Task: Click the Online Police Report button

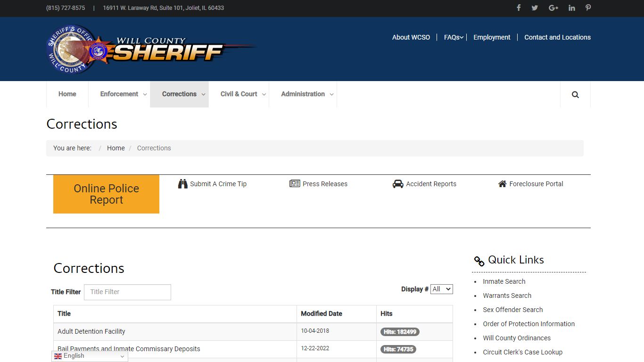Action: tap(106, 194)
